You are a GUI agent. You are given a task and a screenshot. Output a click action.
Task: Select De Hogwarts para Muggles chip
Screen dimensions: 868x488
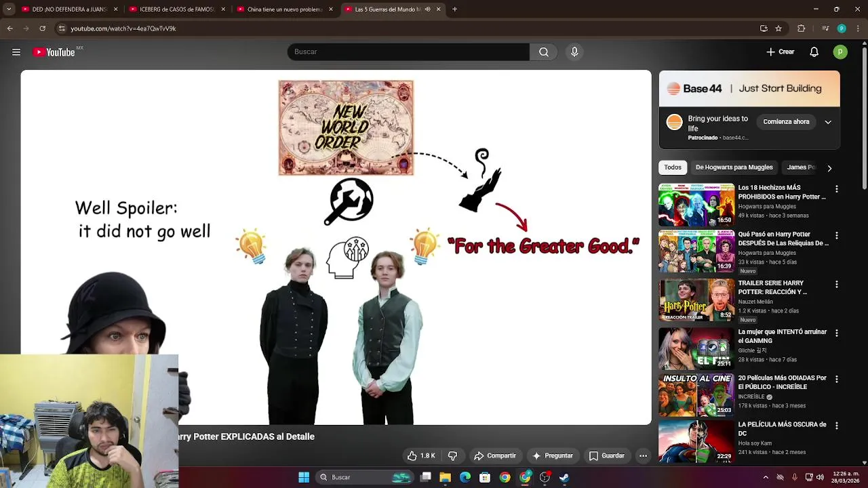click(x=734, y=167)
